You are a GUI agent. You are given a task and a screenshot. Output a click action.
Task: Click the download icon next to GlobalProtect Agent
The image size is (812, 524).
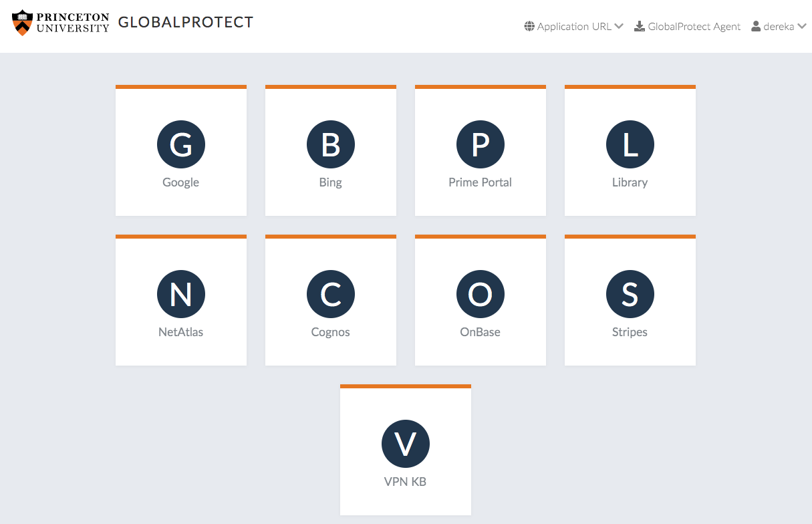(x=640, y=26)
